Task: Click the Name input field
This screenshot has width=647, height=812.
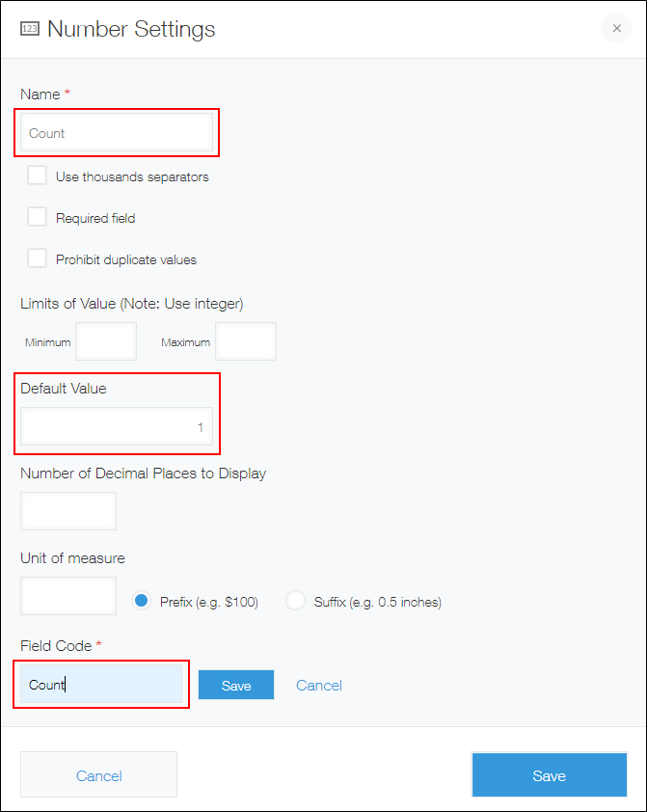Action: coord(116,134)
